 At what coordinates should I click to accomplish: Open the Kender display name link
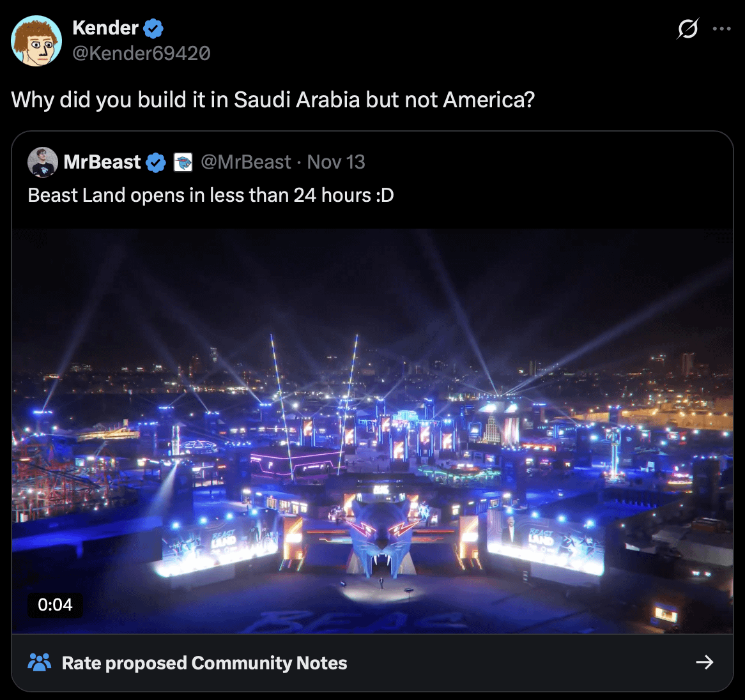105,28
